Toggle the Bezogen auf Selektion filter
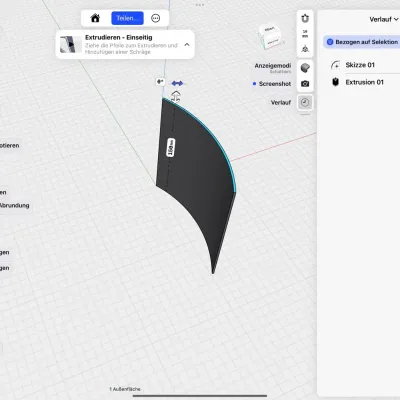The image size is (400, 400). pos(363,42)
